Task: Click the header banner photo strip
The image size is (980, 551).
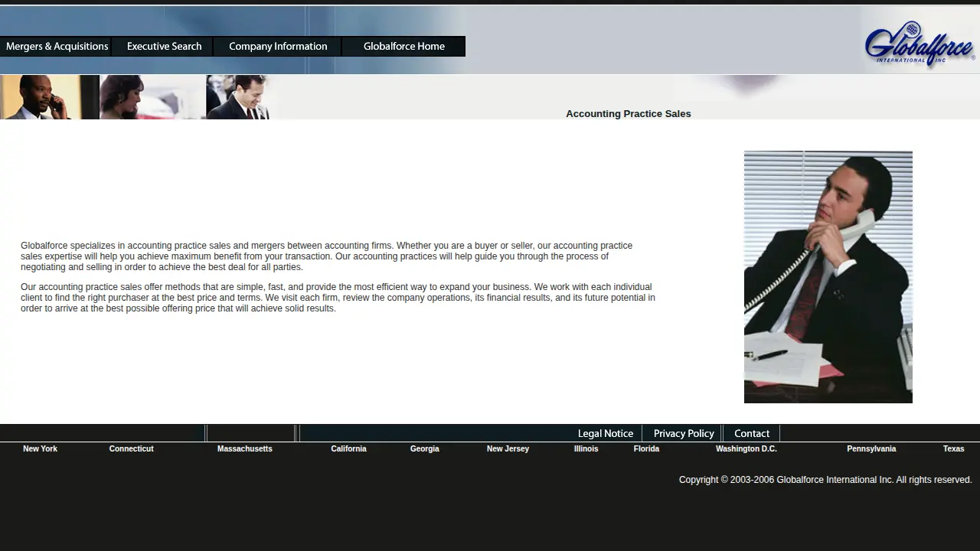Action: [x=136, y=97]
